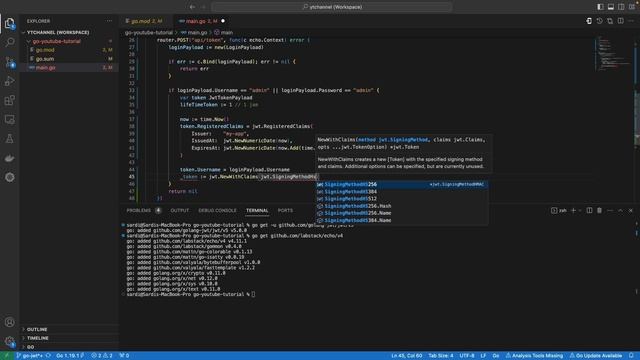The height and width of the screenshot is (360, 640).
Task: Open the terminal panel more actions ellipsis
Action: pos(610,211)
